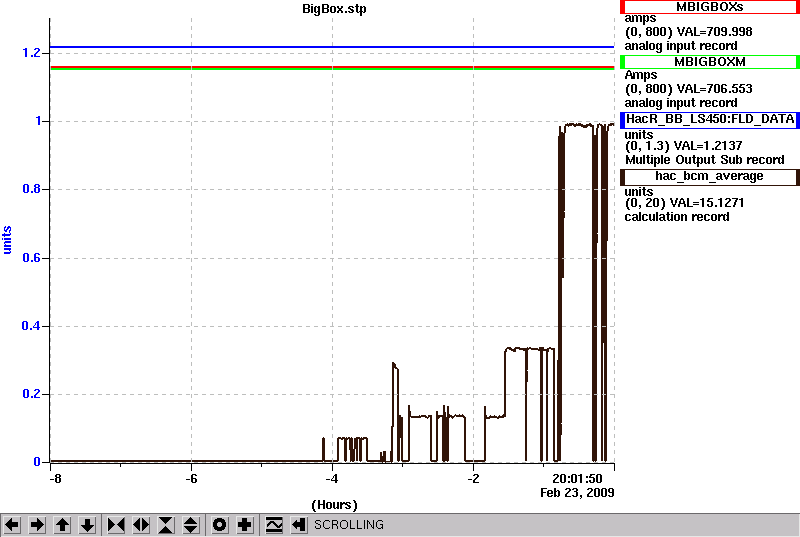Click the VAL=1.2137 reading
Screen dimensions: 800x537
point(709,146)
